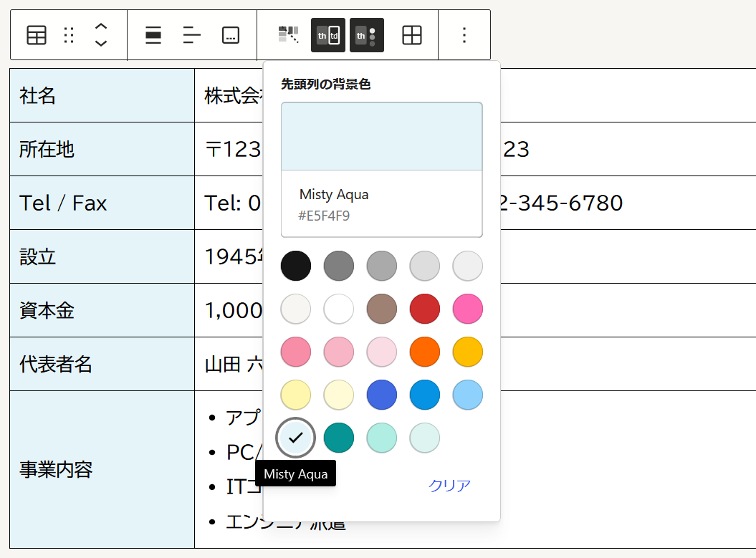Click the Misty Aqua color preview box
The width and height of the screenshot is (756, 558).
pyautogui.click(x=381, y=136)
